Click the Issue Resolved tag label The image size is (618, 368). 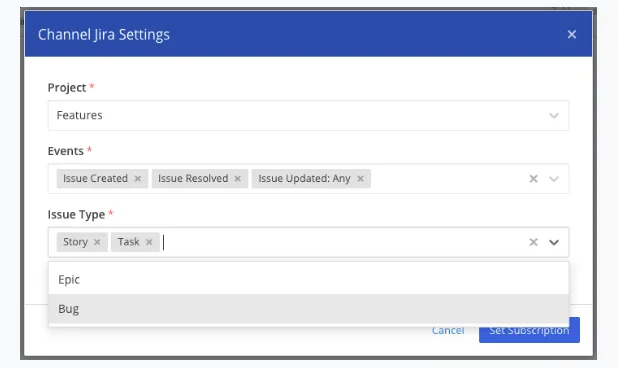coord(193,178)
